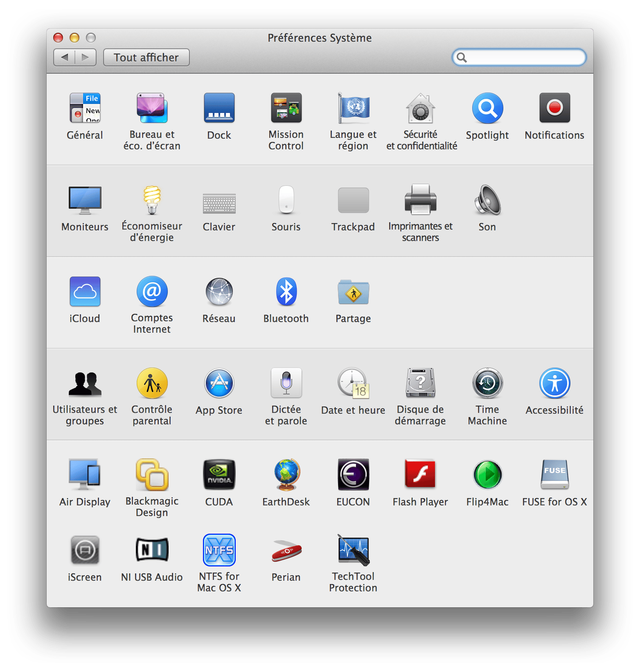Viewport: 640px width, 672px height.
Task: Open Blackmagic Design pane
Action: [152, 475]
